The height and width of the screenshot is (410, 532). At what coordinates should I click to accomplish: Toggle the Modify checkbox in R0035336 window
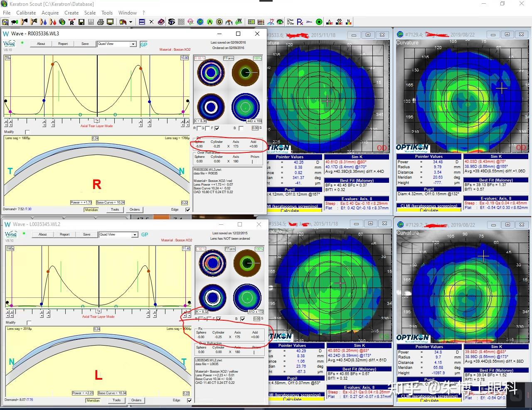[x=28, y=133]
